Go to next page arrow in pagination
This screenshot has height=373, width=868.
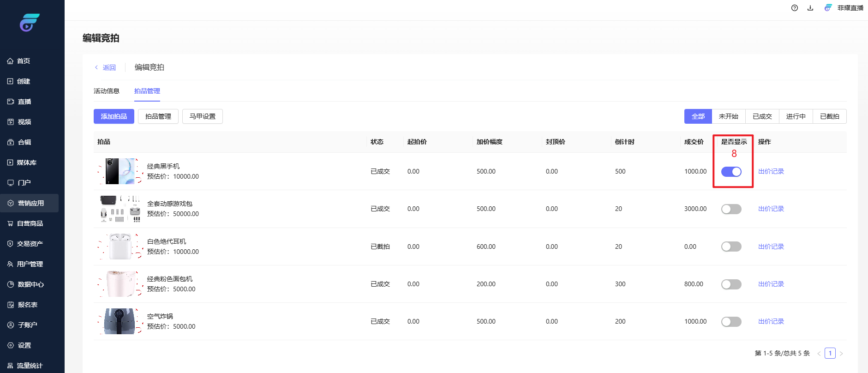[841, 354]
